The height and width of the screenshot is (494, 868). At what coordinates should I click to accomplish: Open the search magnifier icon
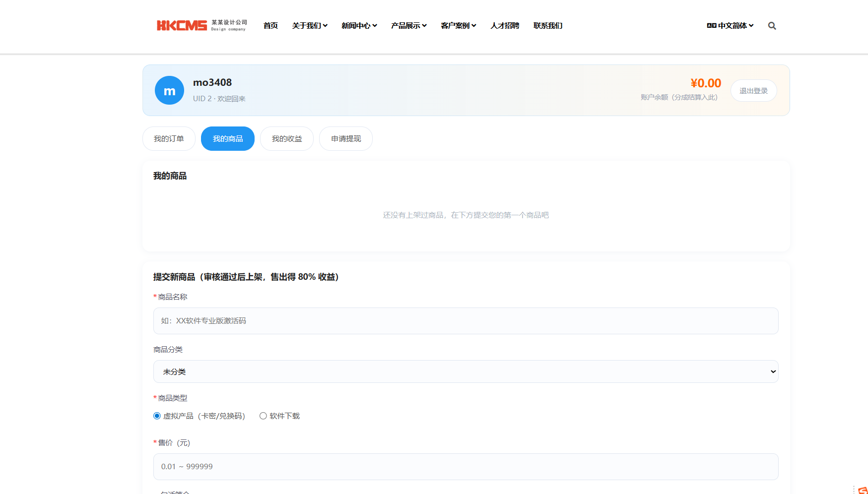point(772,26)
